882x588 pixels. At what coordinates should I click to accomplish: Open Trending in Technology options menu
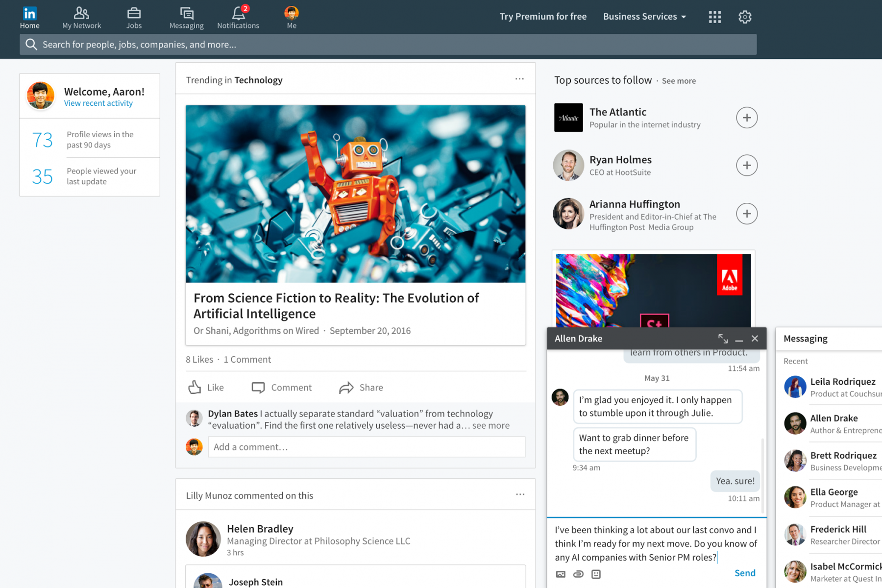click(519, 79)
